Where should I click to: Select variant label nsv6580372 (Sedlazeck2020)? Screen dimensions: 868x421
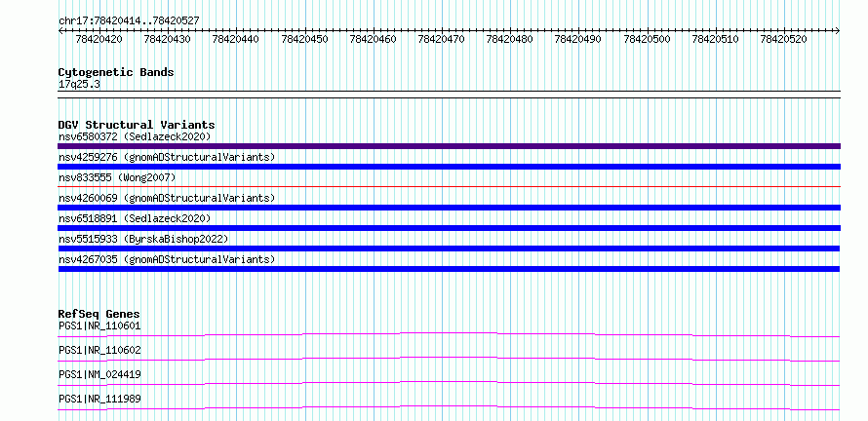click(x=135, y=136)
